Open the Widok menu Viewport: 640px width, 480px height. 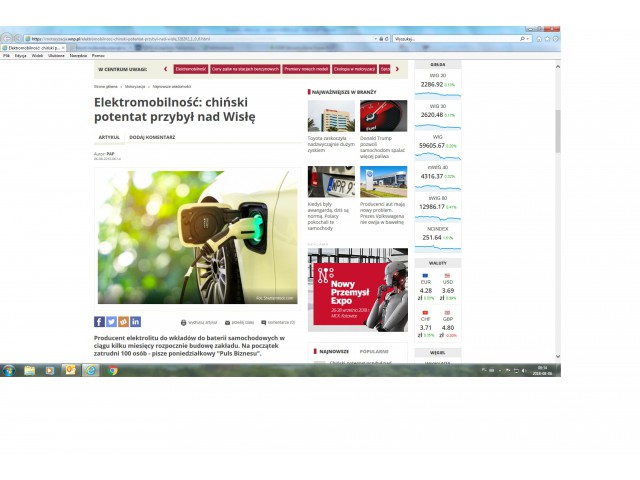coord(37,55)
